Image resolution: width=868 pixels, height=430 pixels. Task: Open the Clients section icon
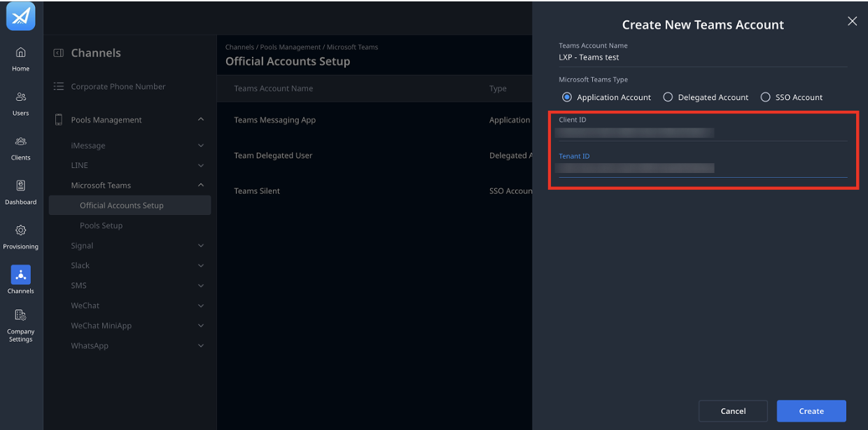coord(21,141)
